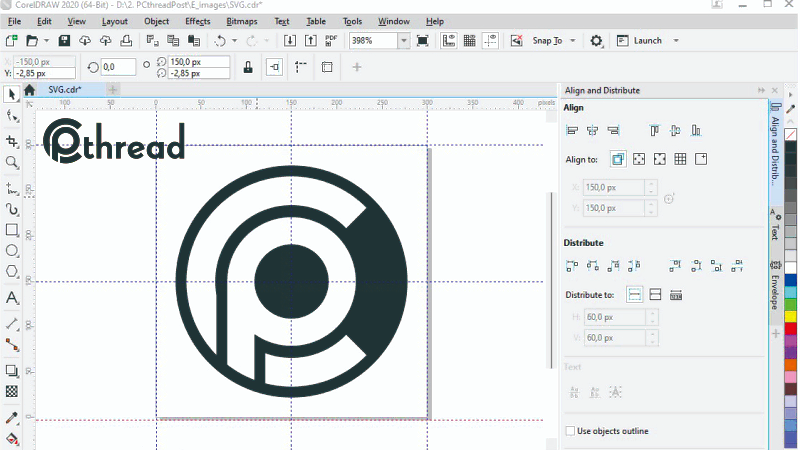
Task: Collapse the Align and Distribute docker
Action: [x=761, y=90]
